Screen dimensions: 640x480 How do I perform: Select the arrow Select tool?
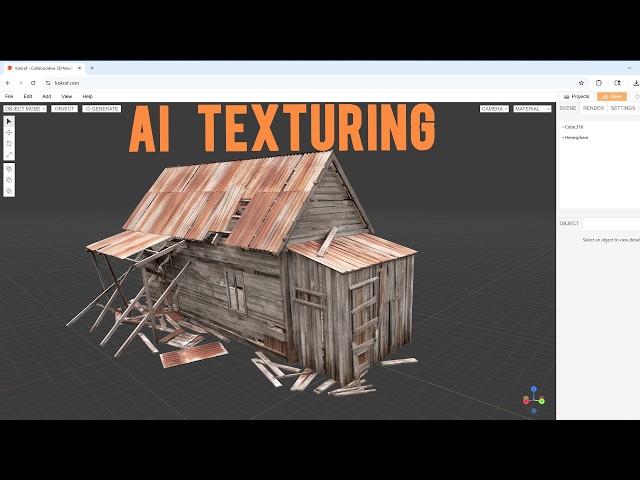point(9,122)
